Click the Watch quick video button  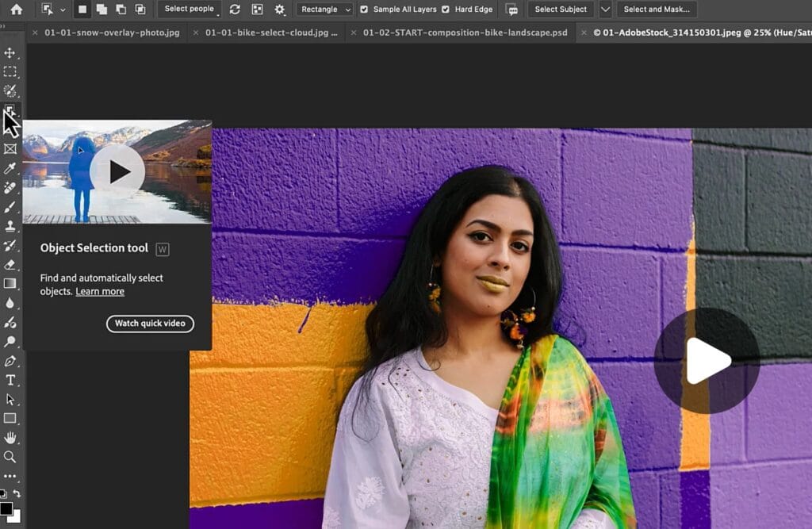click(x=150, y=324)
